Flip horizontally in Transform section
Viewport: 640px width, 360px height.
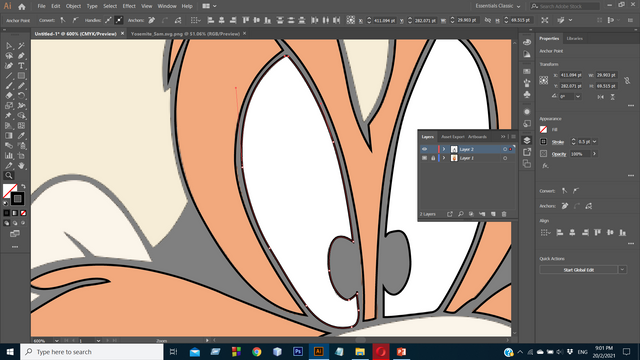[x=600, y=97]
